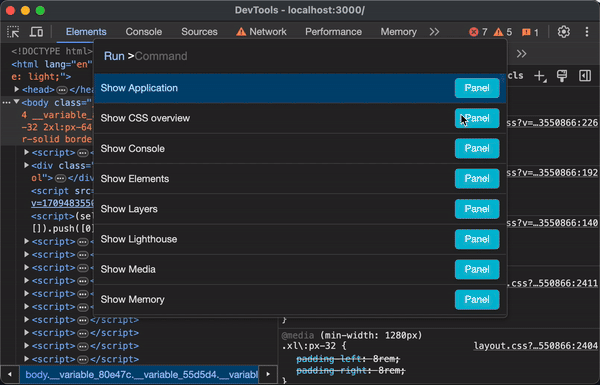Show more styles pane tabs chevron
Image resolution: width=600 pixels, height=385 pixels.
pyautogui.click(x=521, y=54)
